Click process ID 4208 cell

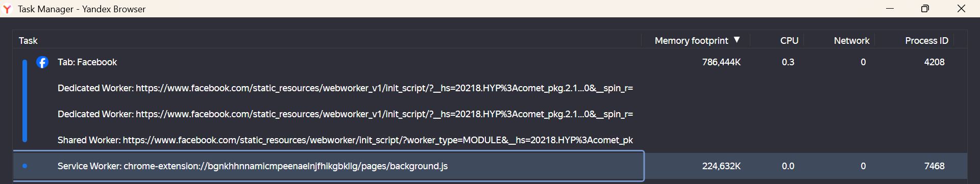934,62
